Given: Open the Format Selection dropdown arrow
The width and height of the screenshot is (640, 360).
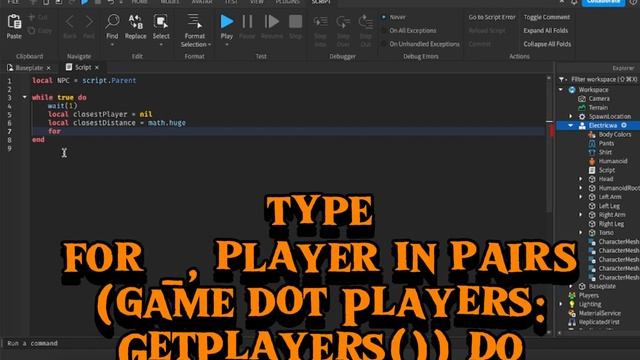Looking at the screenshot, I should point(209,45).
